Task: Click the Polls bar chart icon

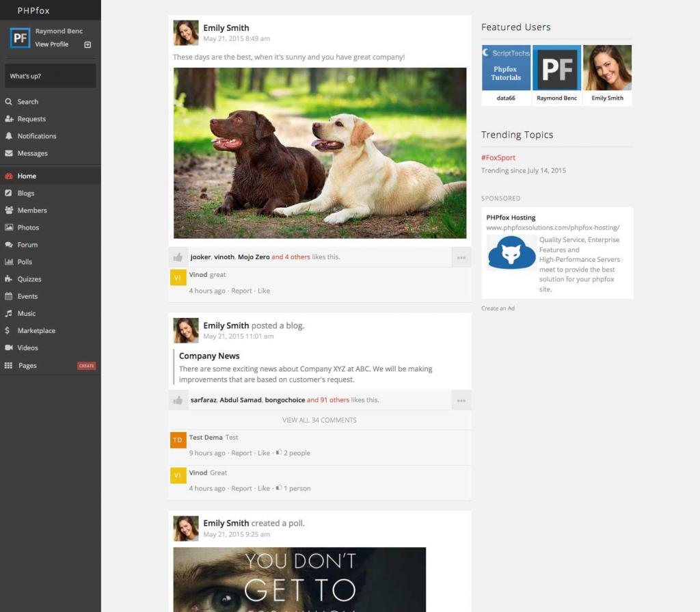Action: [9, 262]
